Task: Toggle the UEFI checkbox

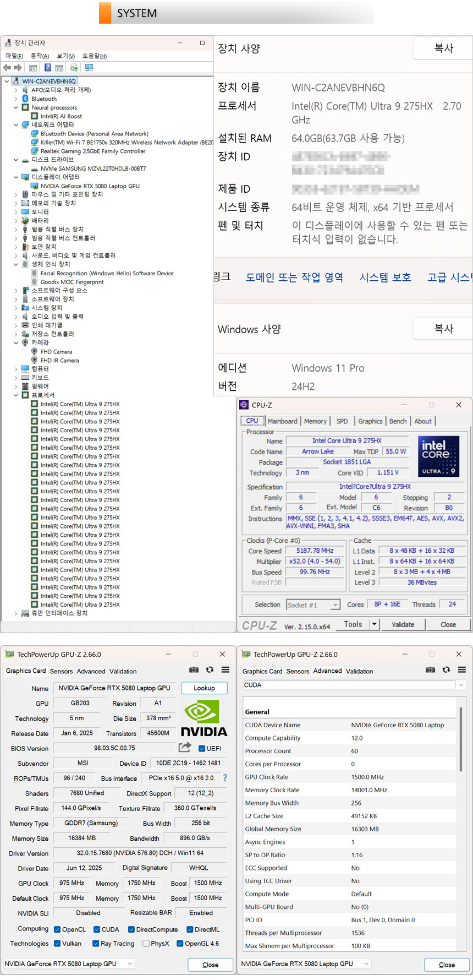Action: (202, 748)
